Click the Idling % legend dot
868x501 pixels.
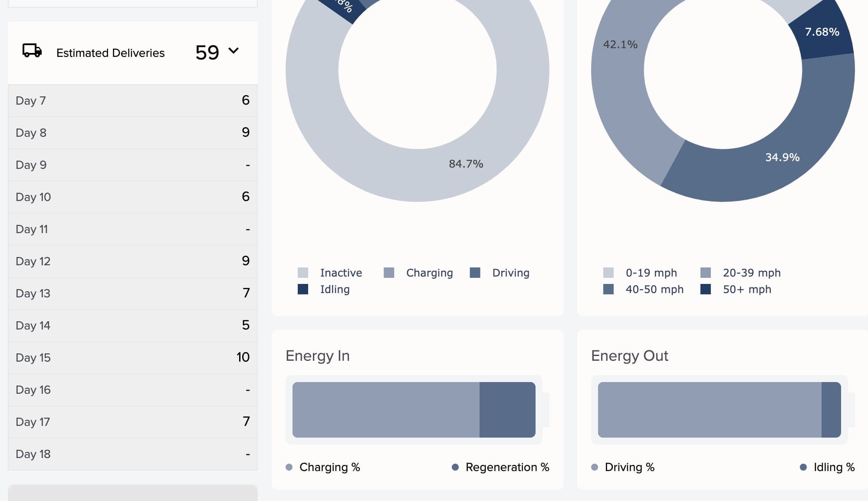coord(803,467)
